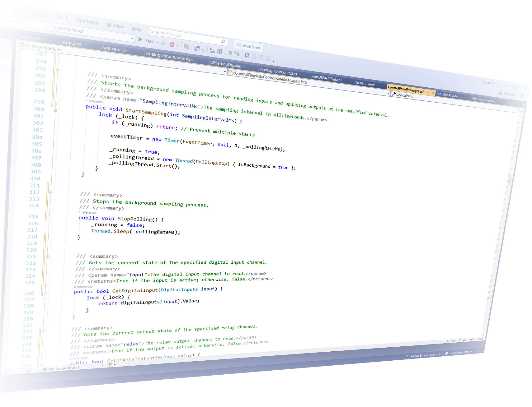Switch to the PartD88A42VM.cs tab

[448, 95]
